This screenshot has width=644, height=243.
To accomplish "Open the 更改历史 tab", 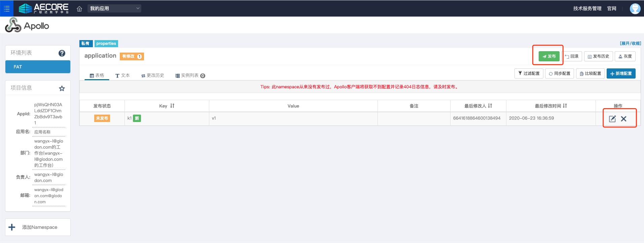I will 153,75.
